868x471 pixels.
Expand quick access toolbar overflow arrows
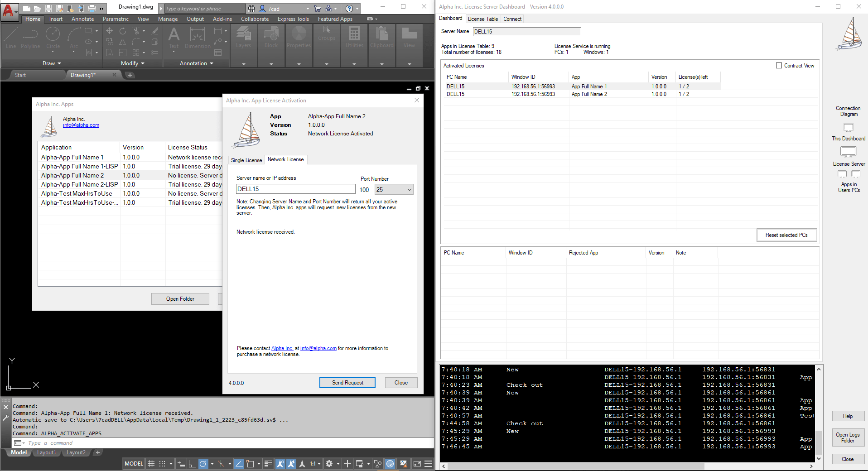(x=102, y=9)
